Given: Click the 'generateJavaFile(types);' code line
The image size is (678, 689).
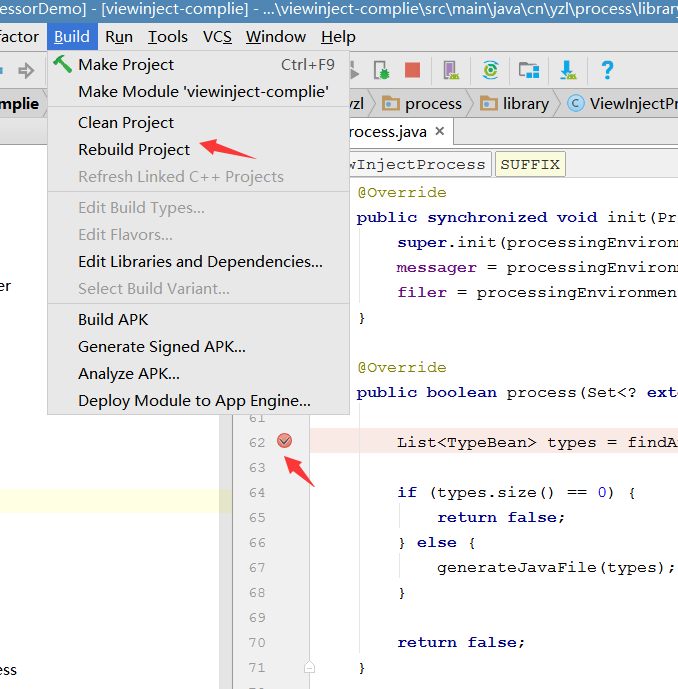Looking at the screenshot, I should point(556,568).
